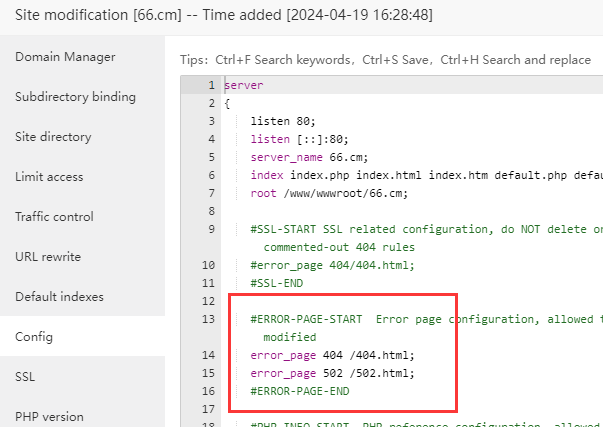Click the 'root /www/wwwroot/66.cm;' line
The height and width of the screenshot is (427, 603).
329,193
